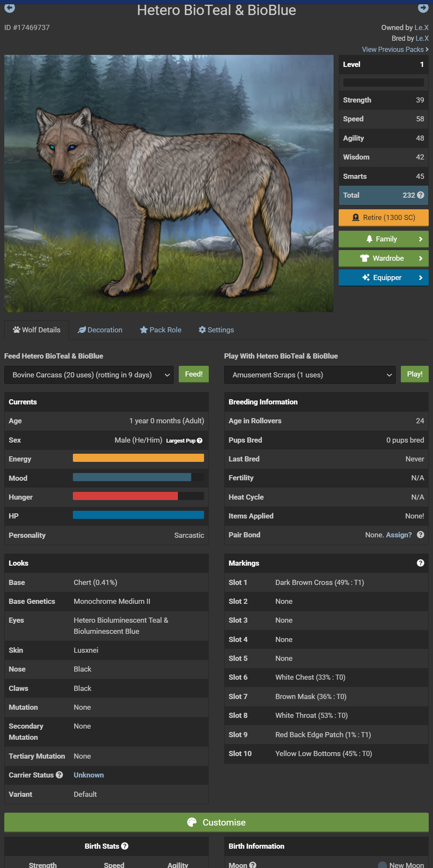The height and width of the screenshot is (868, 433).
Task: Click the Mood progress bar
Action: click(x=138, y=477)
